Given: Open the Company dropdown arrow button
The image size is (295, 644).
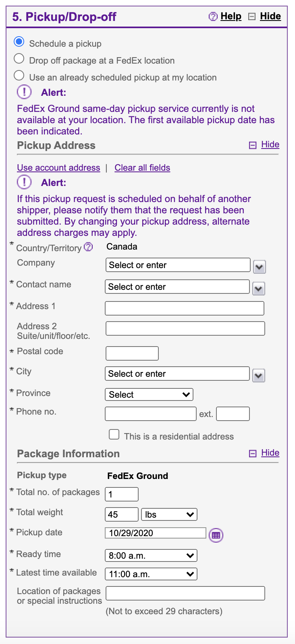Looking at the screenshot, I should [x=259, y=266].
